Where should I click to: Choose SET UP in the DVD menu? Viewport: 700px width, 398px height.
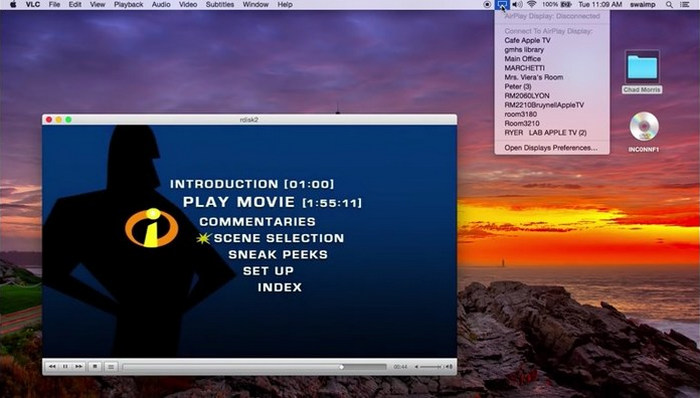coord(268,271)
